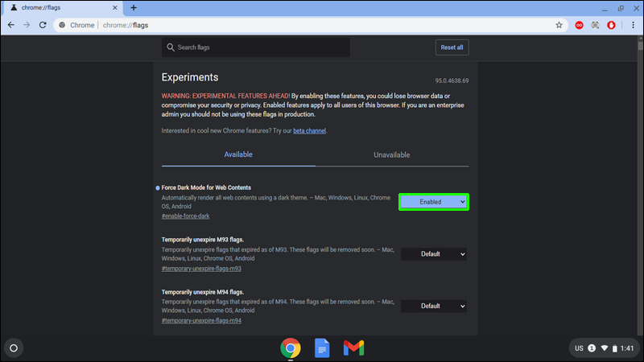Viewport: 644px width, 362px height.
Task: Click the #enable-force-dark anchor link
Action: 185,216
